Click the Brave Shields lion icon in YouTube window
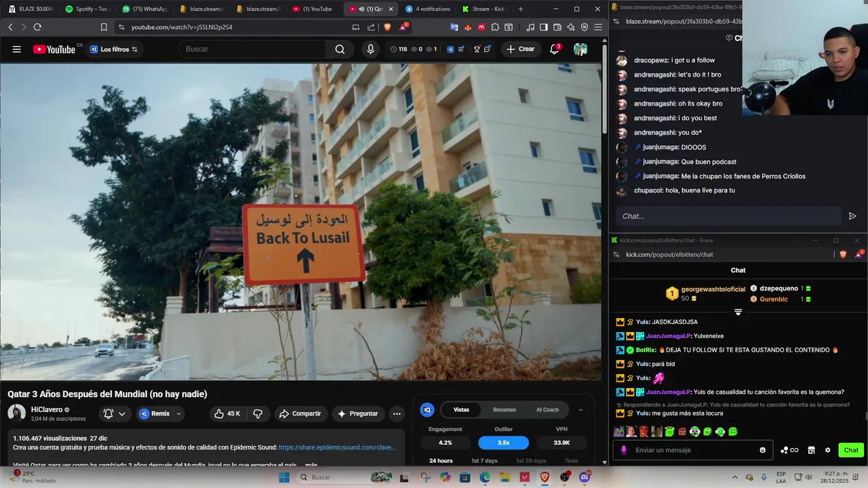Screen dimensions: 868x488 coord(387,27)
